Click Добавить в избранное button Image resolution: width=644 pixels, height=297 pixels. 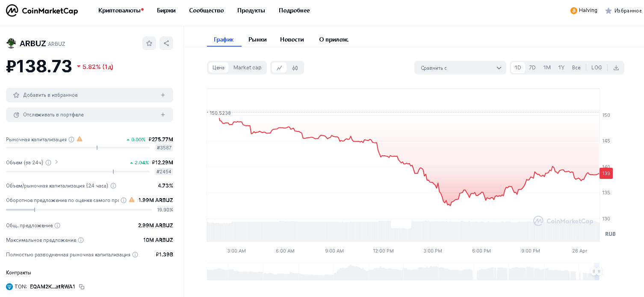89,95
